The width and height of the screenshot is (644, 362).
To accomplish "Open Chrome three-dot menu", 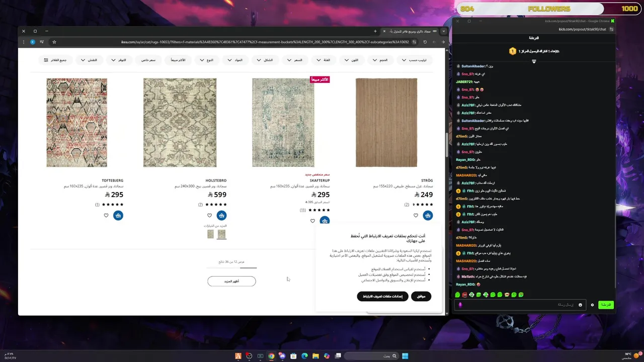I will [23, 42].
